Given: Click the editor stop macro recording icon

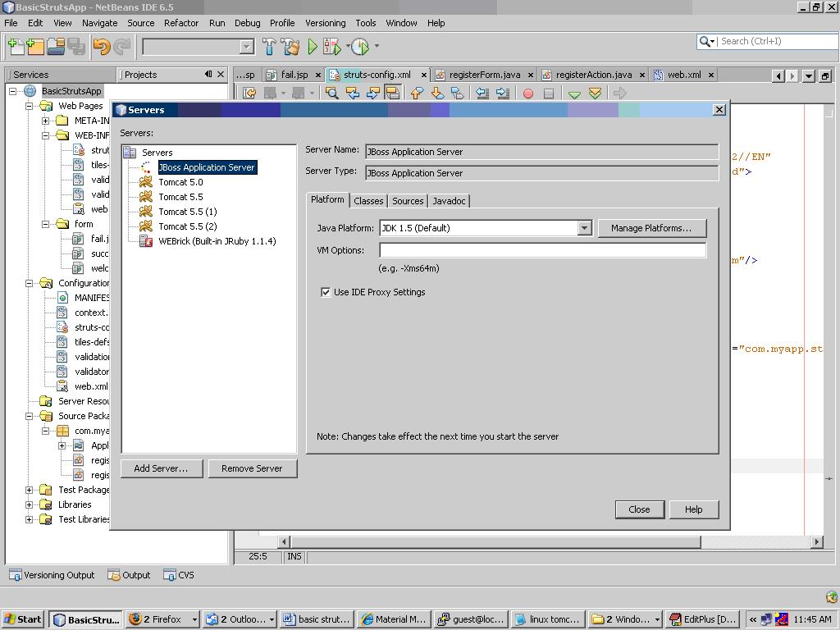Looking at the screenshot, I should coord(548,94).
